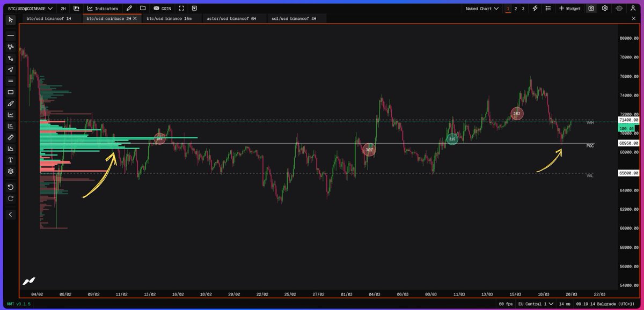Click the 20/03 date axis label

572,294
